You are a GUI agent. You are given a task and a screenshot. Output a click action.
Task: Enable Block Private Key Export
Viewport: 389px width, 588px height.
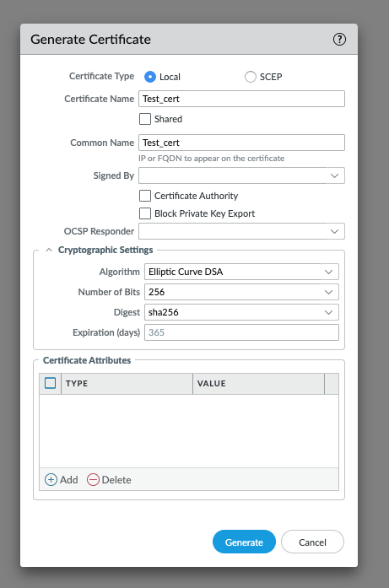point(145,213)
